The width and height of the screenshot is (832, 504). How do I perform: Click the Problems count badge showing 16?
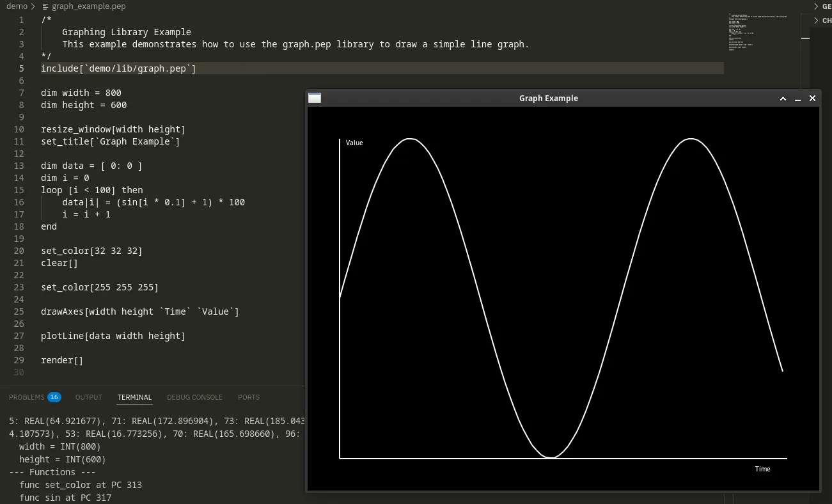pos(54,397)
